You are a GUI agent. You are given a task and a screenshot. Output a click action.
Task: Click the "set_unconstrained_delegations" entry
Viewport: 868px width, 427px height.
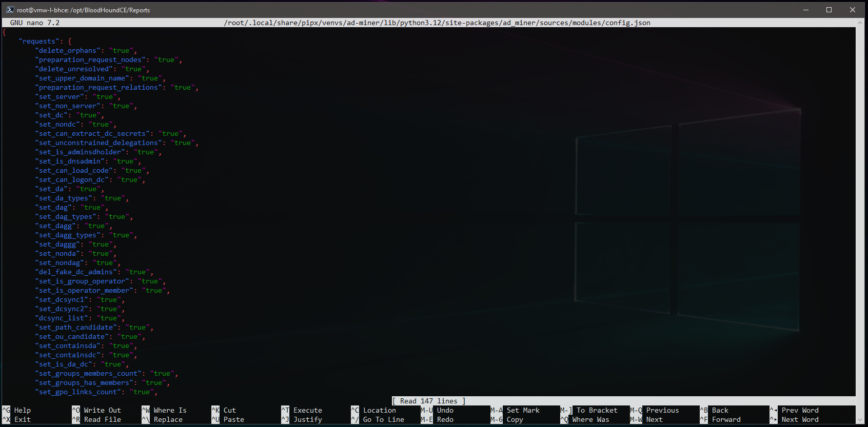pos(117,143)
